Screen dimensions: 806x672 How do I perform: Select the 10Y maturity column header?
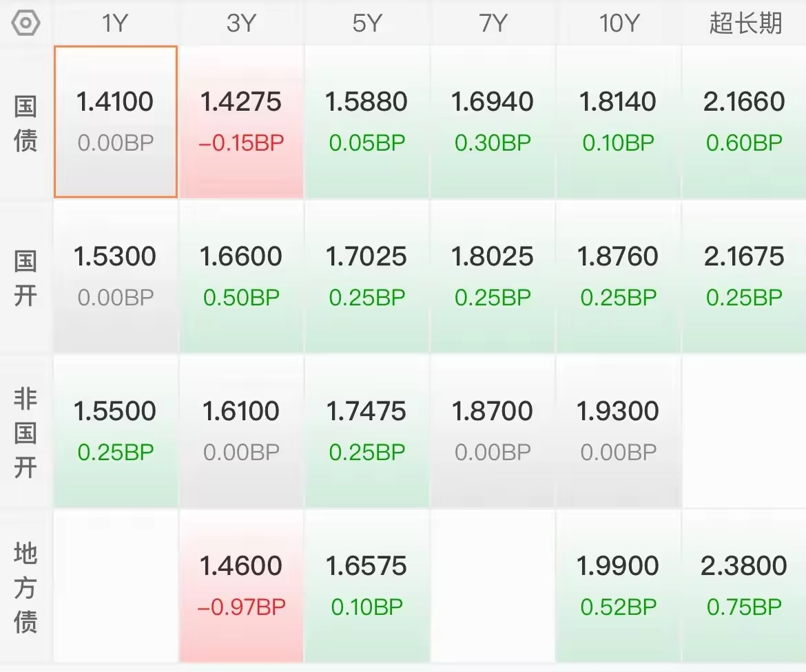click(618, 23)
